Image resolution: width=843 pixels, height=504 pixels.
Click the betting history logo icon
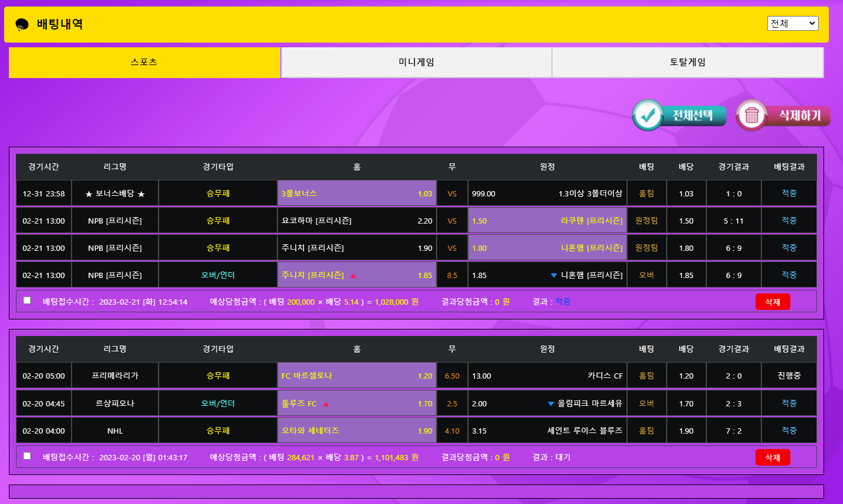pos(22,24)
